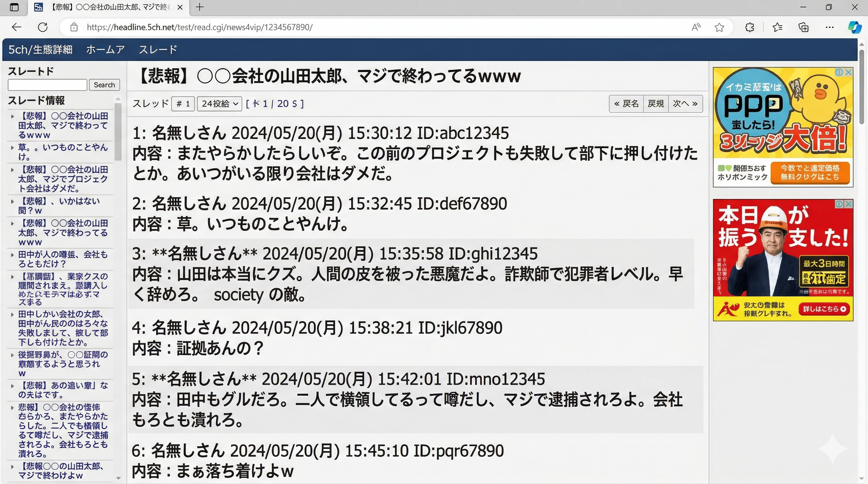Close the PPP duck advertisement
Viewport: 868px width, 484px height.
coord(848,72)
